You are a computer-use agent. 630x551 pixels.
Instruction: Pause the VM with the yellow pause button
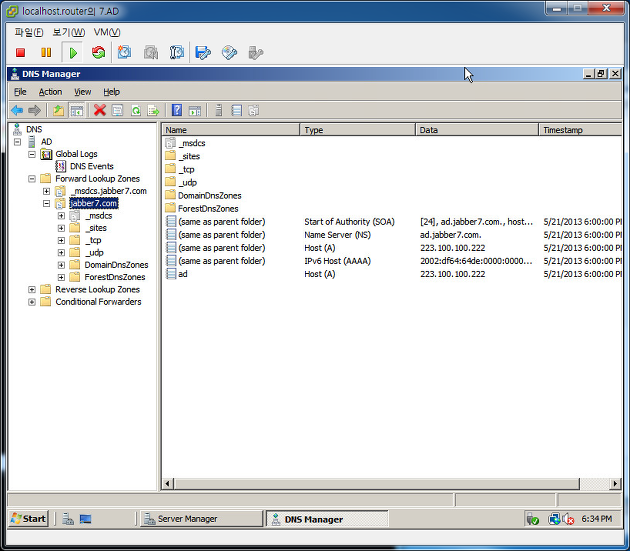click(46, 53)
